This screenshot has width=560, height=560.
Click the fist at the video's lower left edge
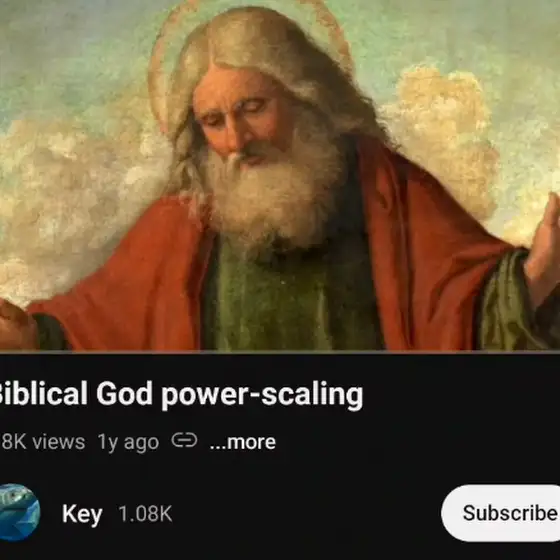(x=14, y=323)
